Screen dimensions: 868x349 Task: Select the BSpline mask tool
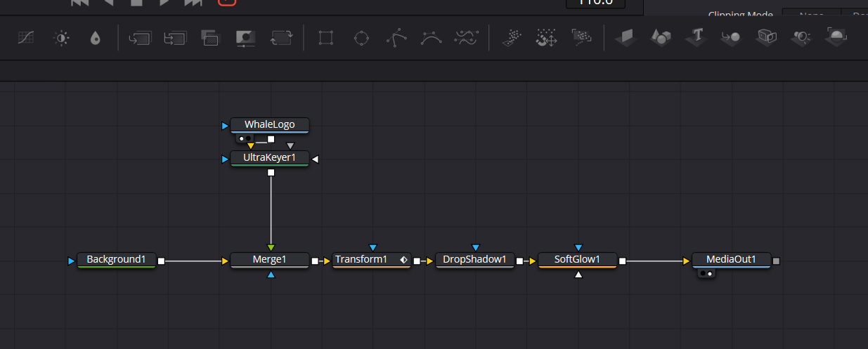tap(431, 38)
